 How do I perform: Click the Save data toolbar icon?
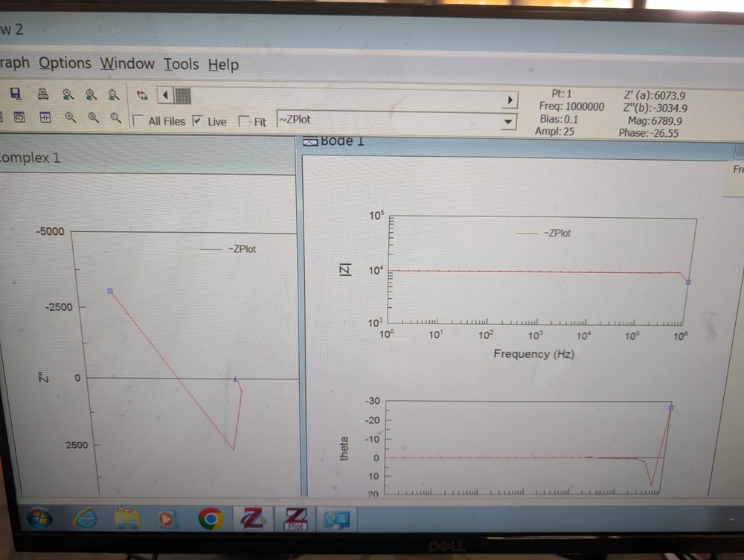tap(14, 94)
